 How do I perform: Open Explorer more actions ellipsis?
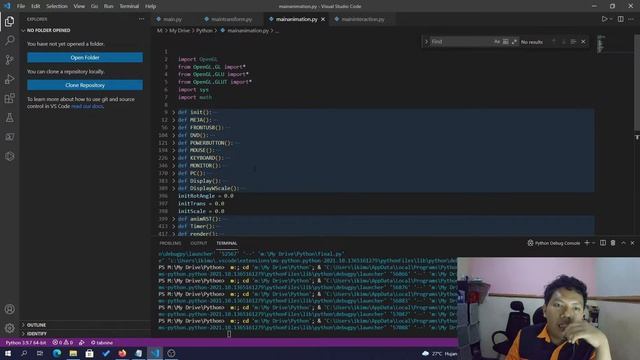141,19
